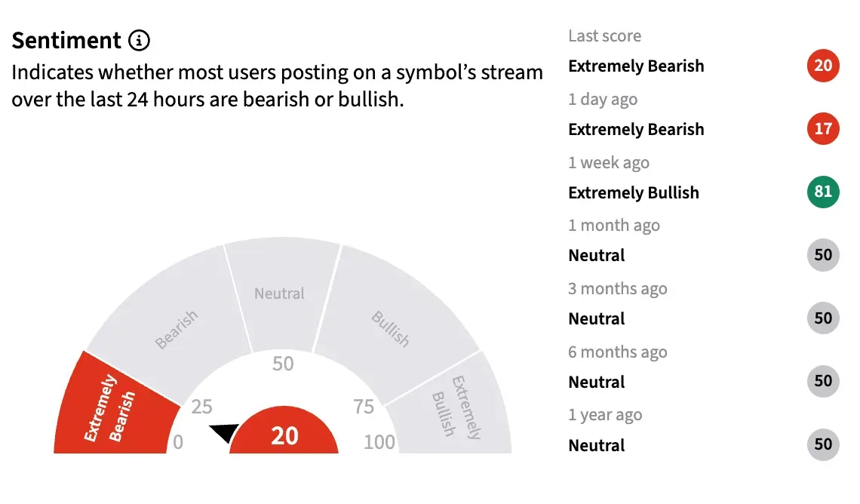Select the Neutral gauge segment
The image size is (860, 504).
tap(280, 293)
